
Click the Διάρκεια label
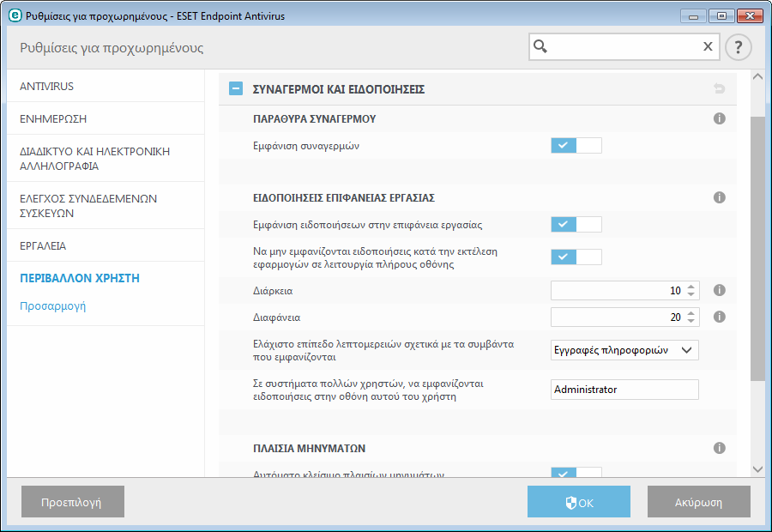coord(273,291)
